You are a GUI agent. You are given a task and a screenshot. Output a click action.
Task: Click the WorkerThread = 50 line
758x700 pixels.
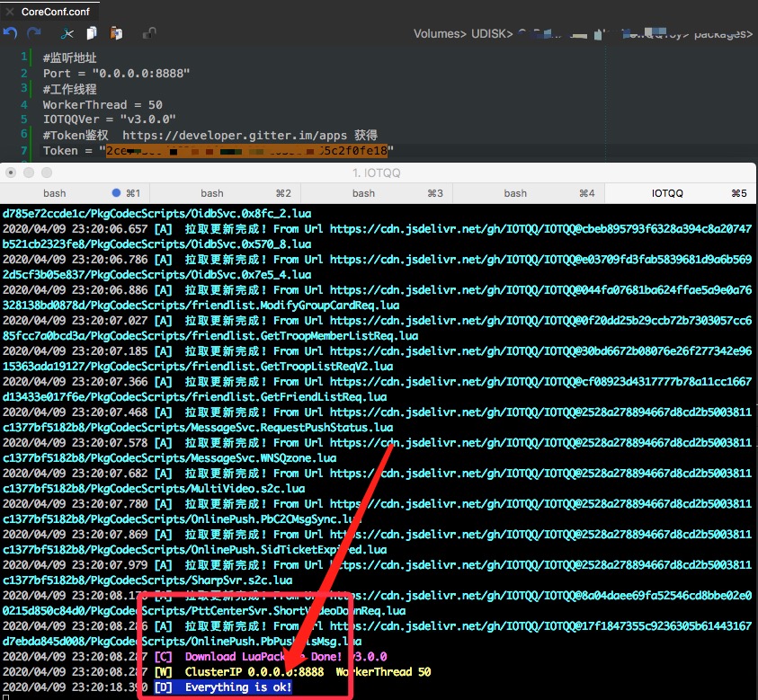(103, 105)
